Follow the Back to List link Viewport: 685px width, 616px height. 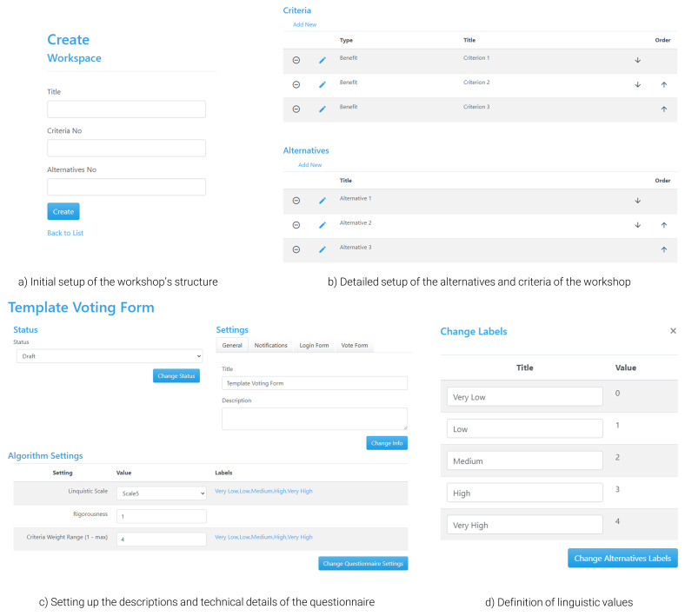pos(65,233)
